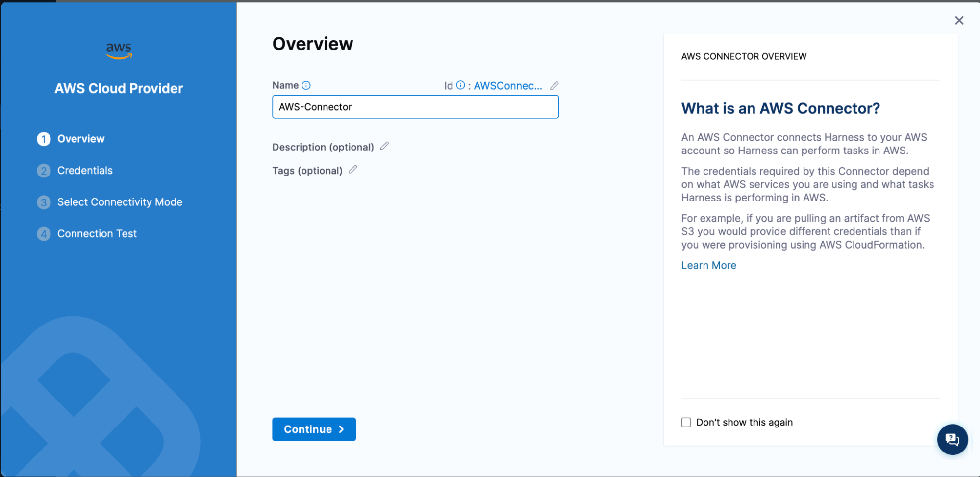Open the help chat bubble icon
This screenshot has height=477, width=980.
pyautogui.click(x=952, y=439)
